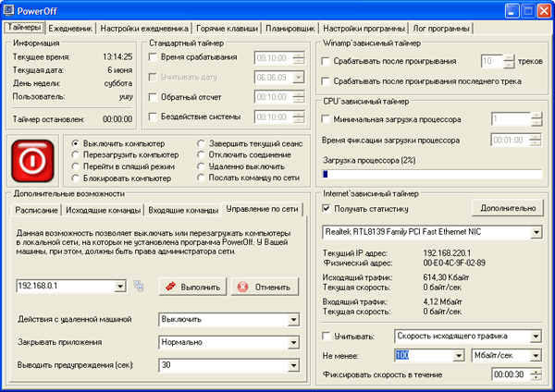Viewport: 555px width, 392px height.
Task: Click the 4,12 Мбайт incoming traffic value
Action: [x=442, y=301]
